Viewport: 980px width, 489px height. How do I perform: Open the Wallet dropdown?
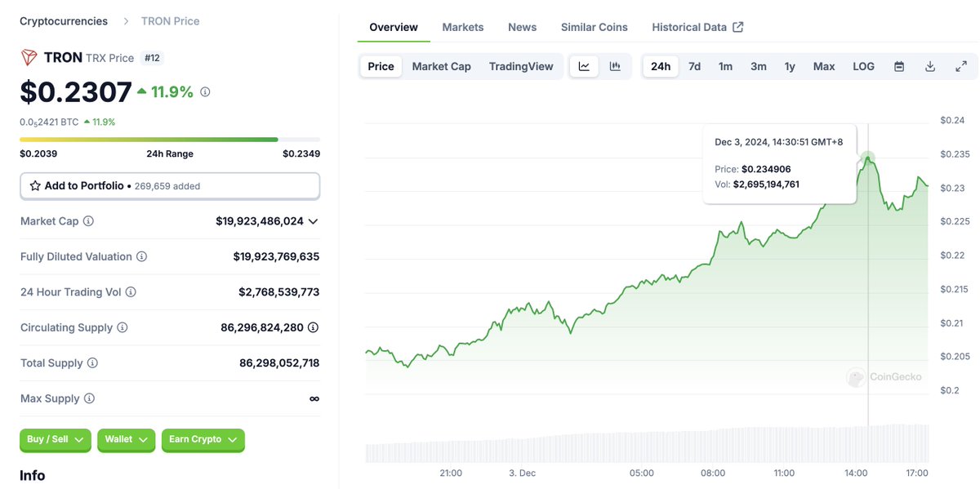[126, 439]
